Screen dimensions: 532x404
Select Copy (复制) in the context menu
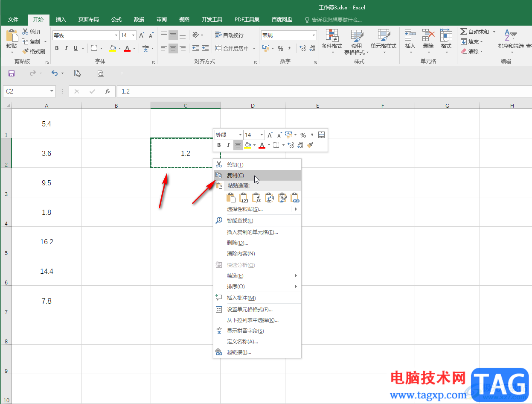(x=235, y=176)
